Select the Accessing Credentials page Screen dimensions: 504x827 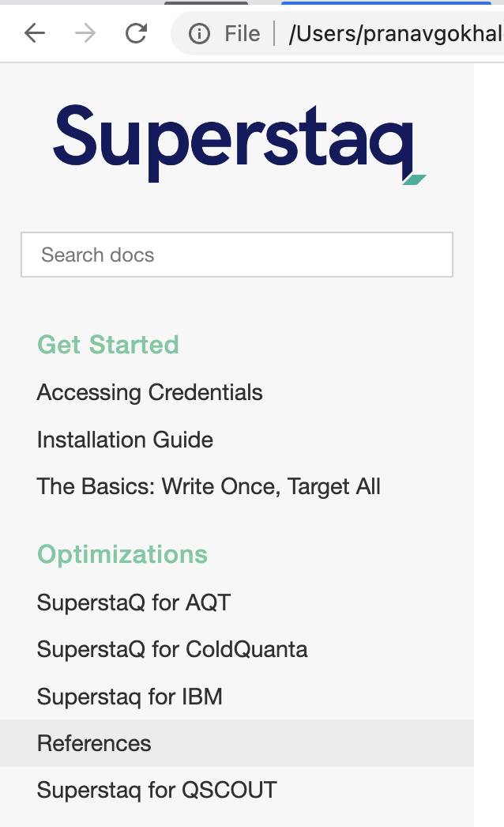tap(149, 392)
